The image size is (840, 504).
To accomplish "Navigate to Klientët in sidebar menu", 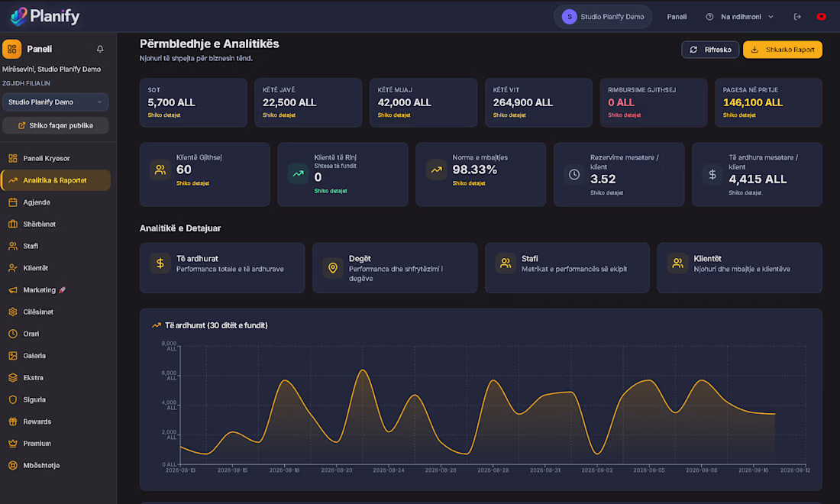I will (56, 268).
